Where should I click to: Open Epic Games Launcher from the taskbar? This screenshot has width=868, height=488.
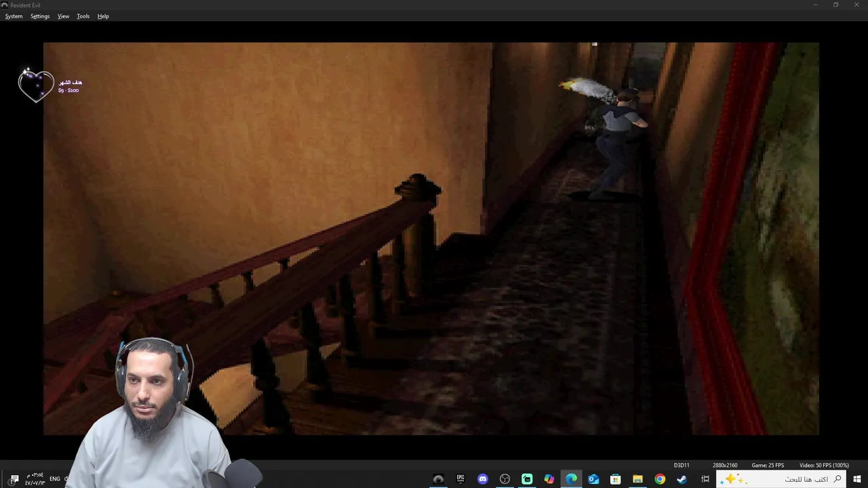tap(460, 479)
